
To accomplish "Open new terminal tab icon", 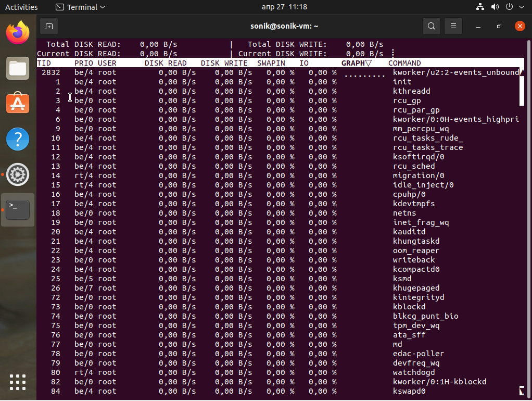I will click(x=48, y=26).
